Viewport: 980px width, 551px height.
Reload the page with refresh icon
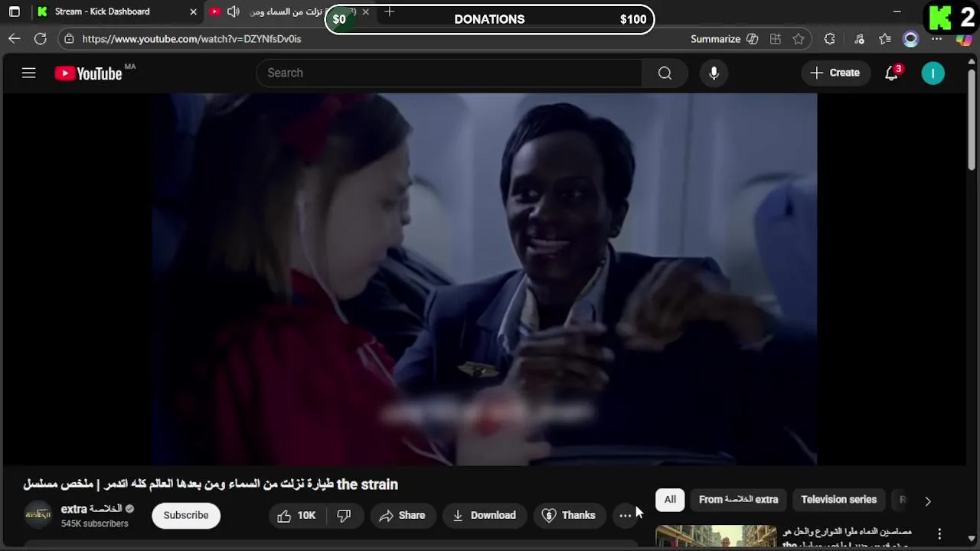click(41, 38)
